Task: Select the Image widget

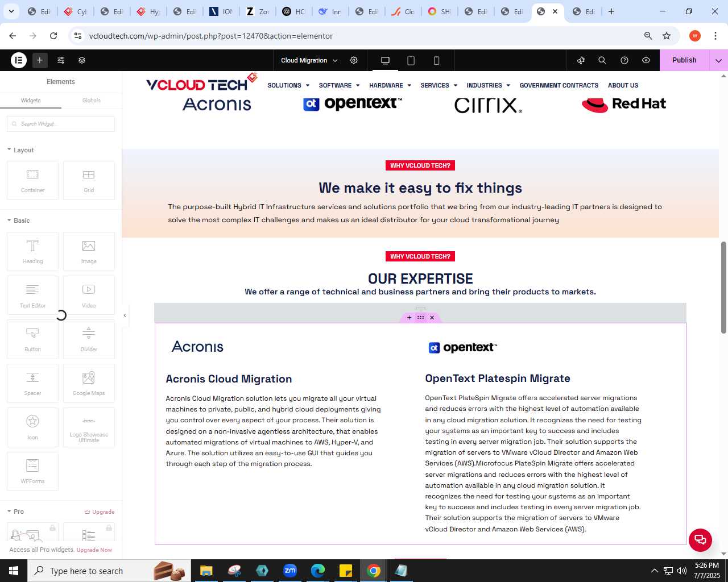Action: coord(89,251)
